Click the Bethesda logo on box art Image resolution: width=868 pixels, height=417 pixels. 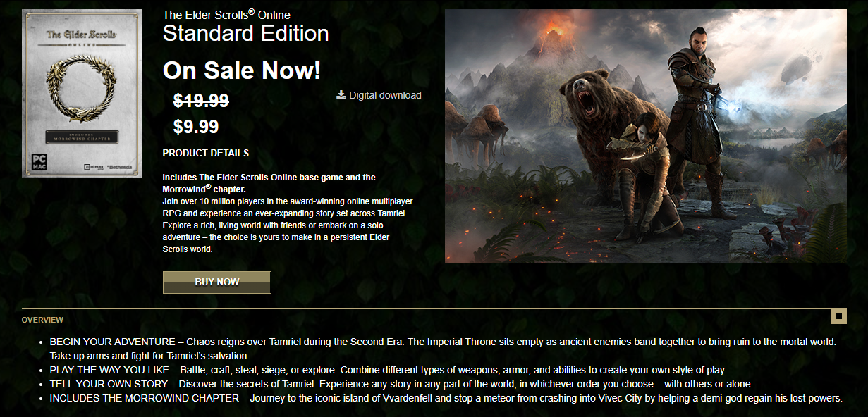coord(117,167)
